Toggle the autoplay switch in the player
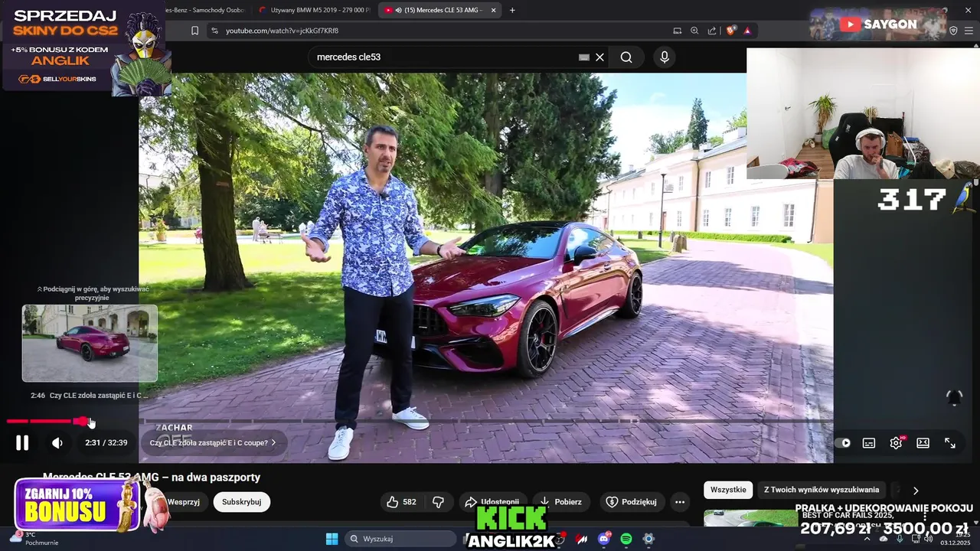 pos(844,442)
